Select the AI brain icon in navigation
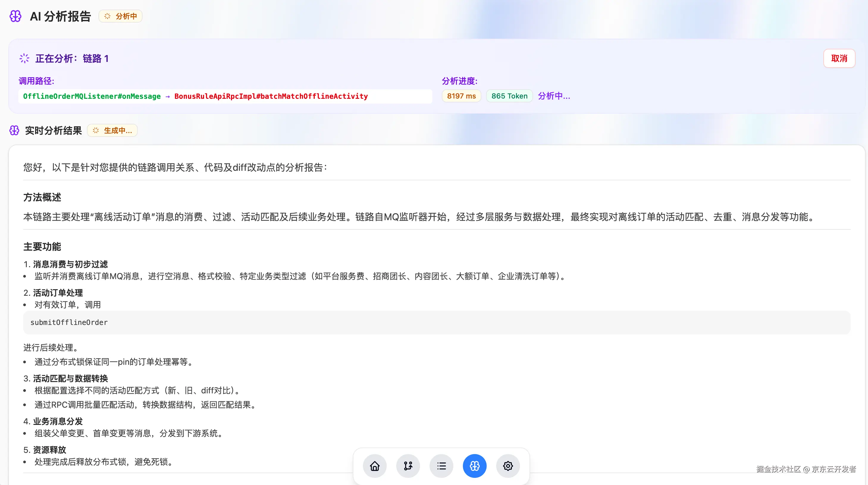 tap(474, 466)
